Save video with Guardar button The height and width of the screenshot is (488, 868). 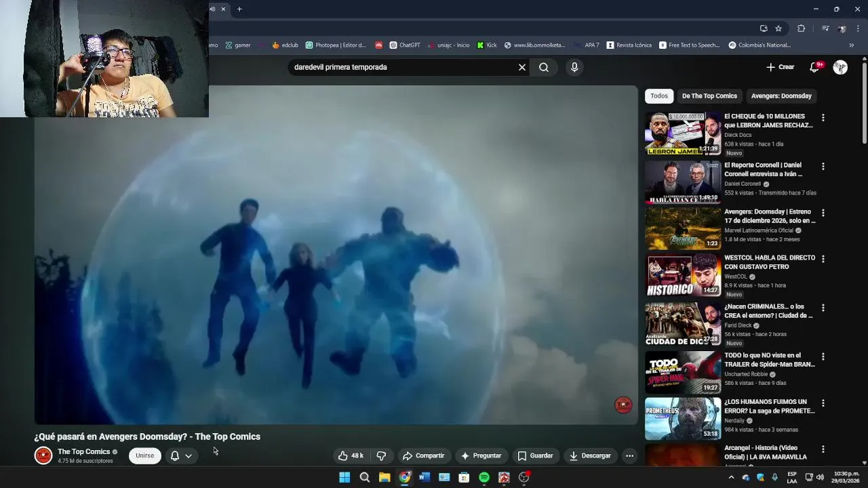pyautogui.click(x=535, y=455)
